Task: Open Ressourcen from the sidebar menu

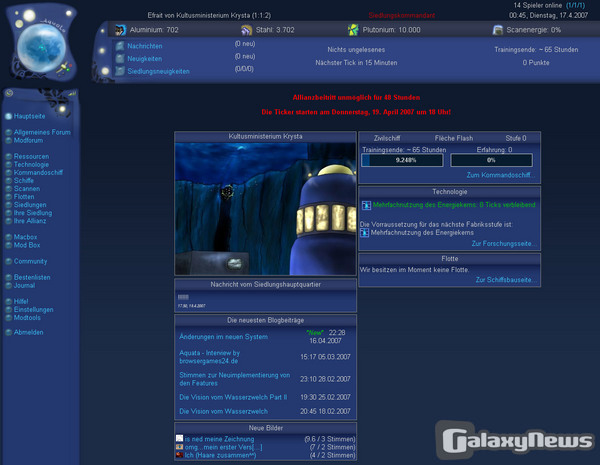Action: (x=31, y=156)
